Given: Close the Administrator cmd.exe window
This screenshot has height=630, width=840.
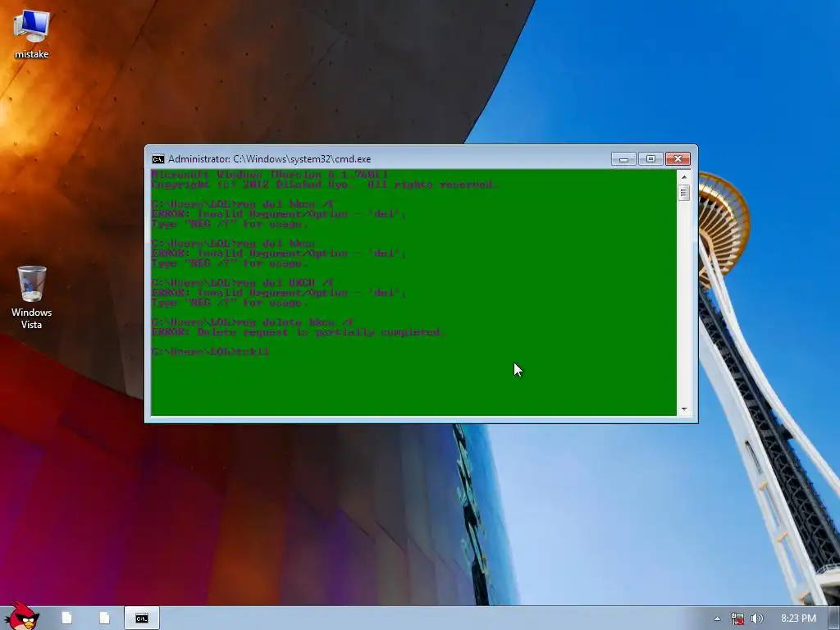Looking at the screenshot, I should 678,159.
